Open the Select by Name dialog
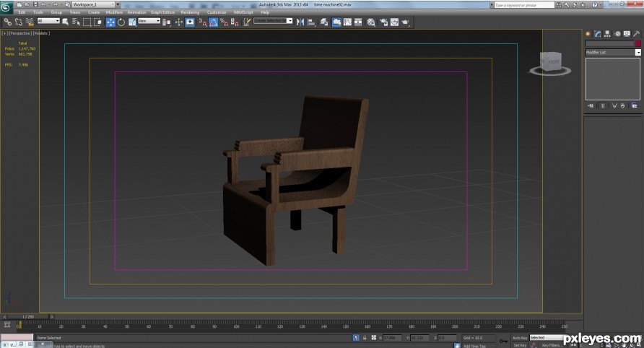 point(76,22)
